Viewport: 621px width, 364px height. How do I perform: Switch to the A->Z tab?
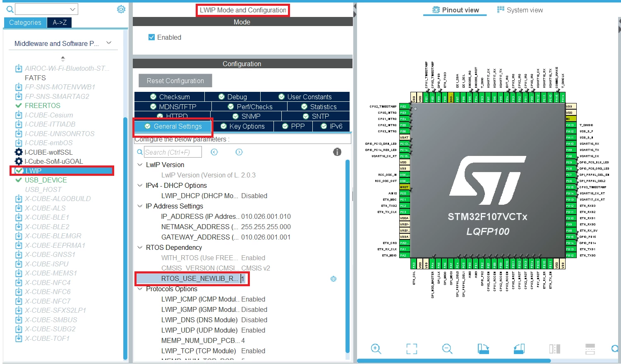point(60,23)
